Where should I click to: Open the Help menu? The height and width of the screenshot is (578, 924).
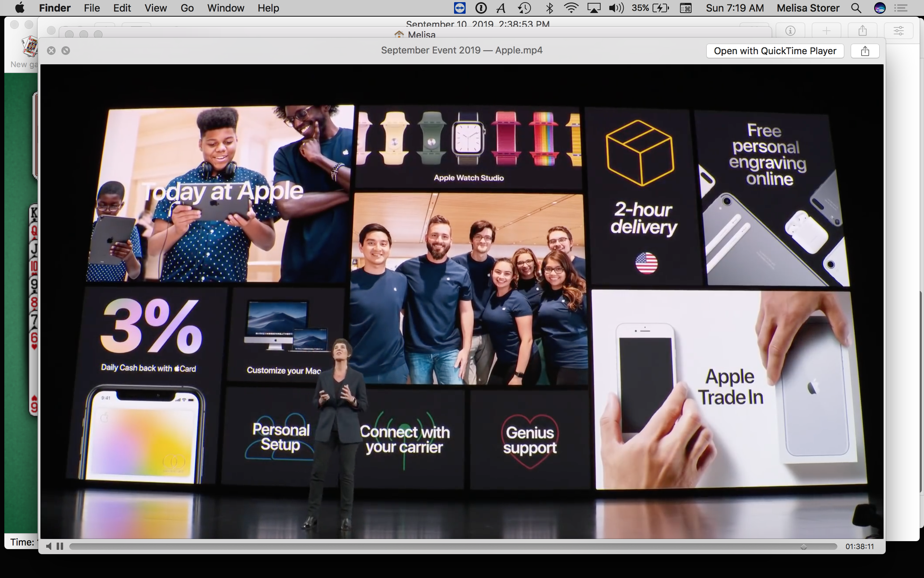tap(268, 8)
